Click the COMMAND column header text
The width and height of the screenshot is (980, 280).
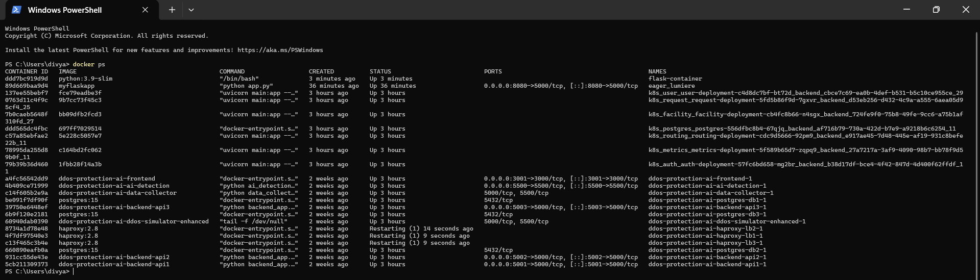232,71
